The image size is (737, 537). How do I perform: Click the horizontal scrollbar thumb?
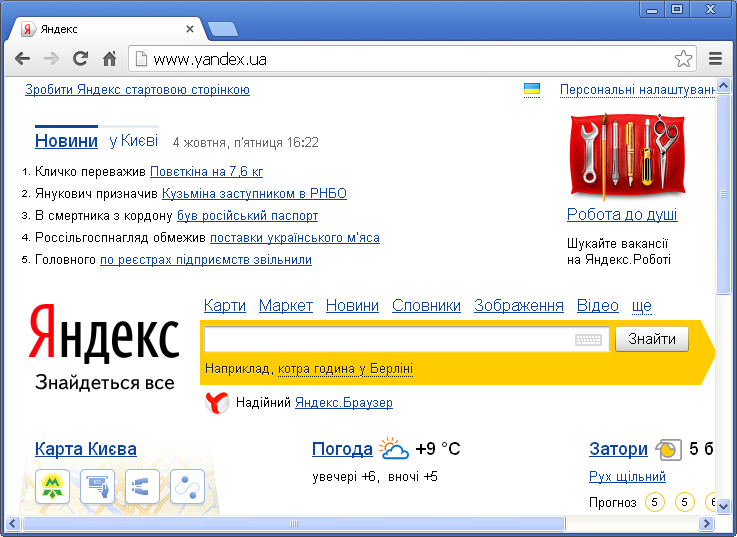(294, 523)
